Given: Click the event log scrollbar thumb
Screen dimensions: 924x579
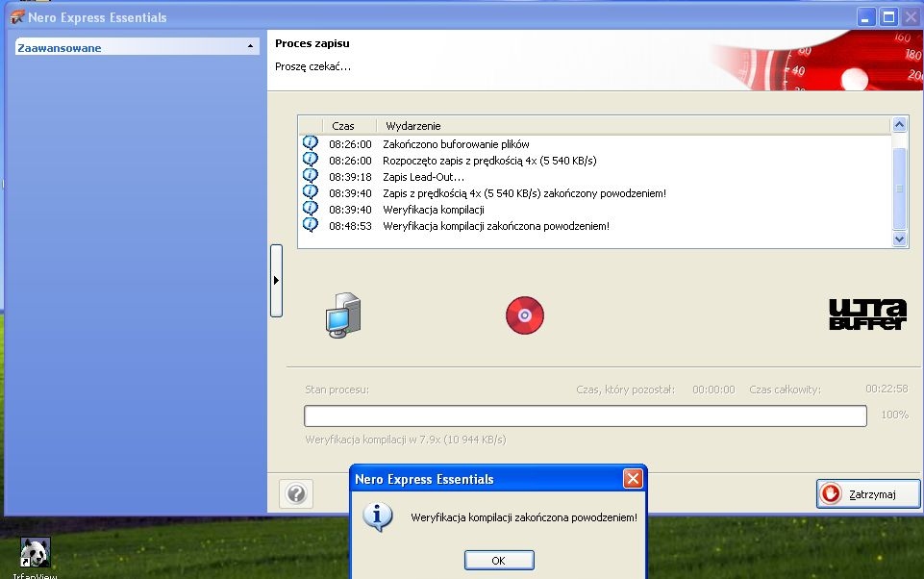Looking at the screenshot, I should tap(899, 189).
